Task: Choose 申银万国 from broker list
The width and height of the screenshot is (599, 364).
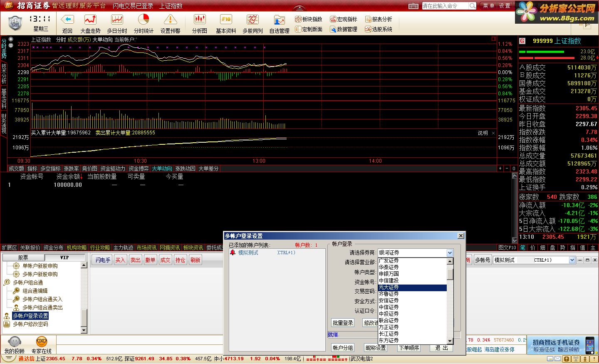Action: (412, 274)
